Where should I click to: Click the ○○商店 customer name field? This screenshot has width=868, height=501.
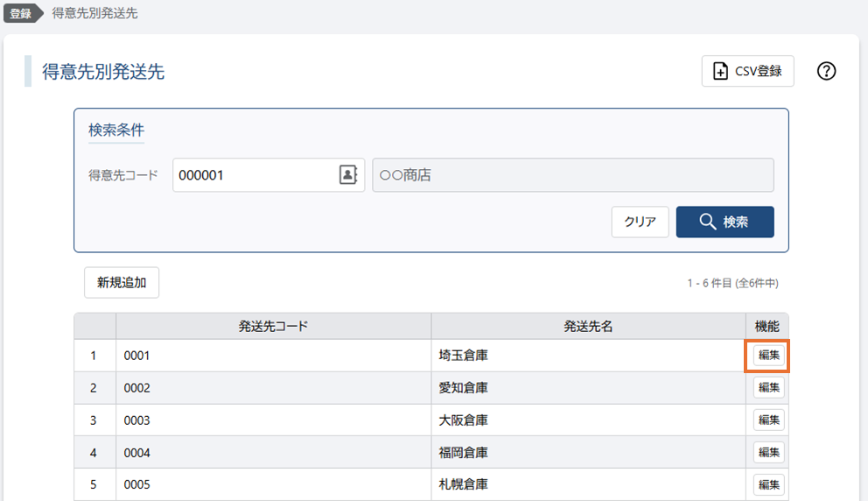pos(573,175)
